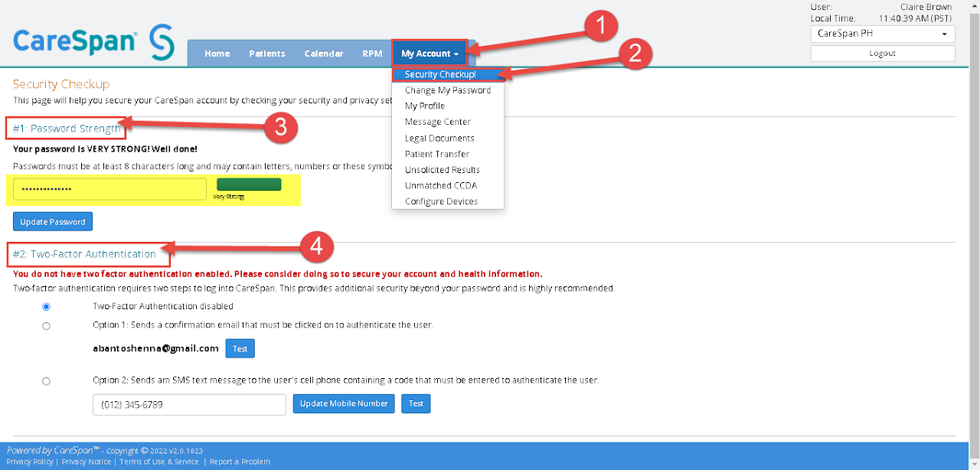Click the #2: Two-Factor Authentication heading
Screen dimensions: 980x470
(x=84, y=253)
